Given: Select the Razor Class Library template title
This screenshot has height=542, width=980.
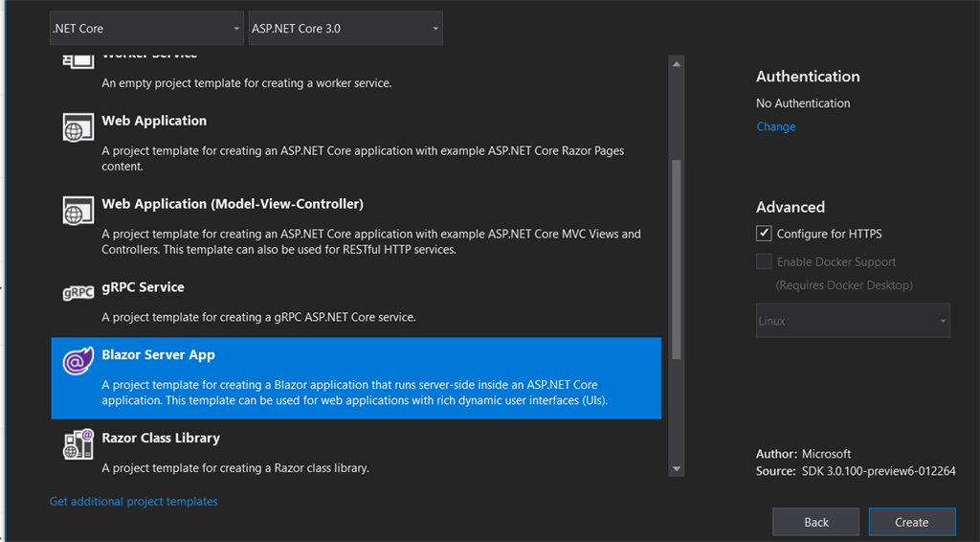Looking at the screenshot, I should point(161,438).
